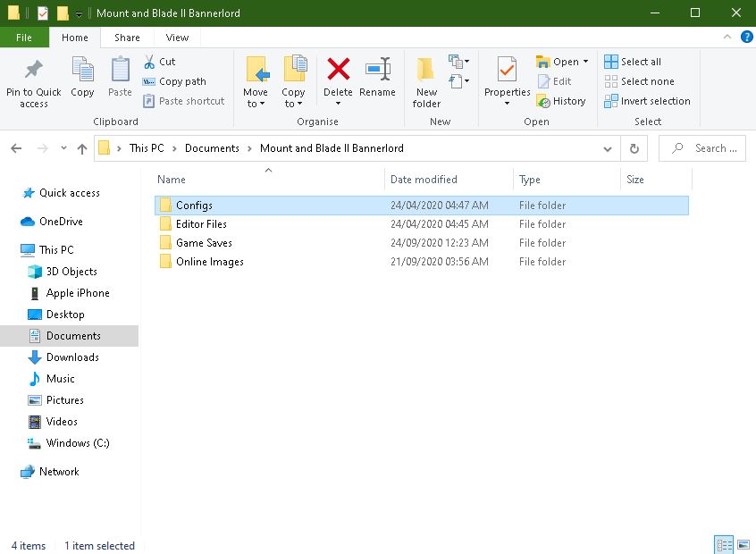Click Documents in the address breadcrumb
The width and height of the screenshot is (756, 554).
212,148
